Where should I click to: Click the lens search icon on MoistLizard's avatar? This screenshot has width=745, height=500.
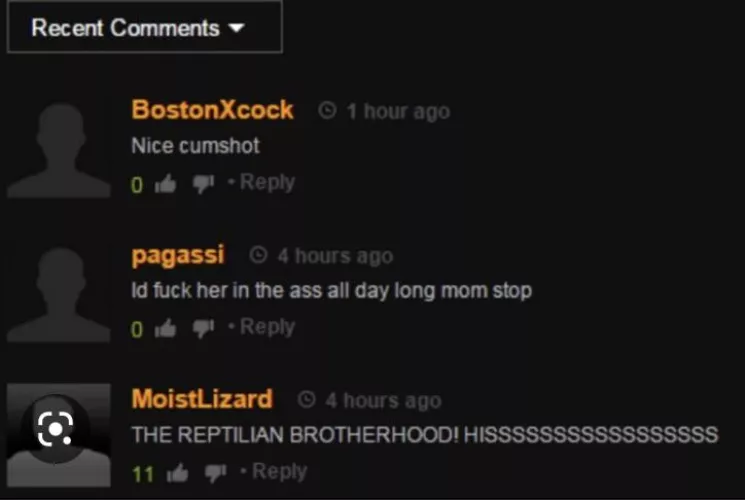pyautogui.click(x=55, y=429)
